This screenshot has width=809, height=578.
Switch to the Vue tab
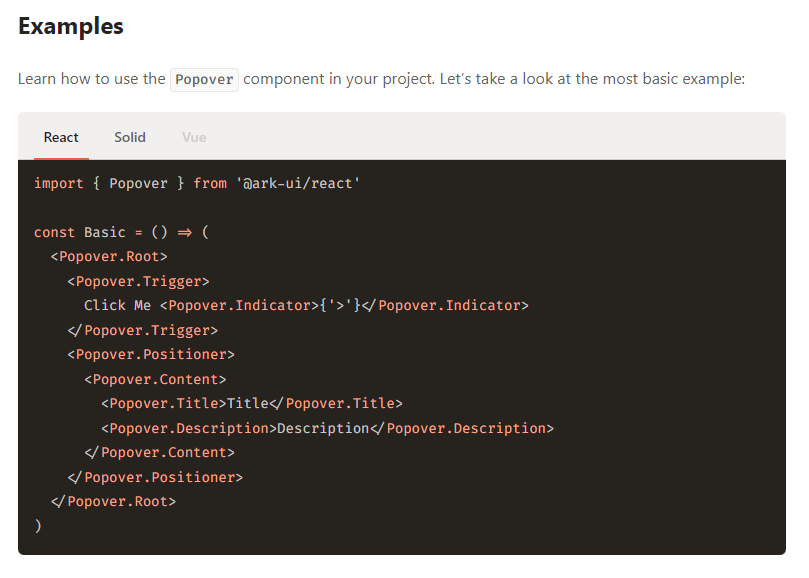(193, 137)
